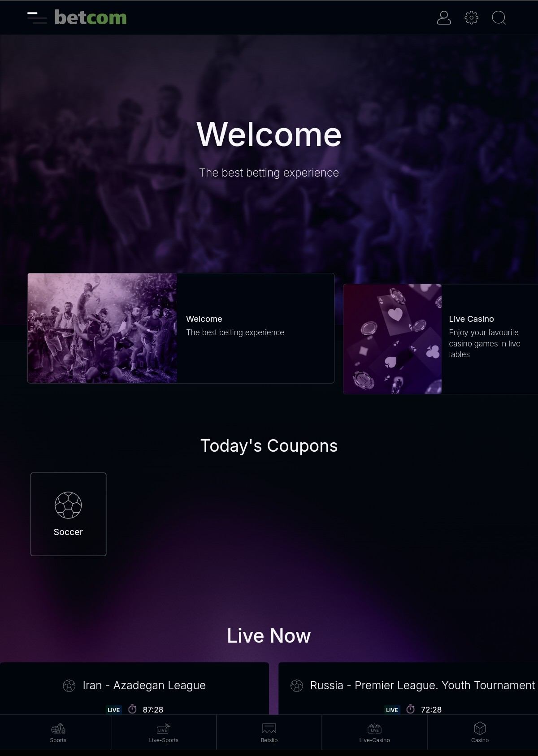Select the Soccer coupon tile

pyautogui.click(x=68, y=514)
